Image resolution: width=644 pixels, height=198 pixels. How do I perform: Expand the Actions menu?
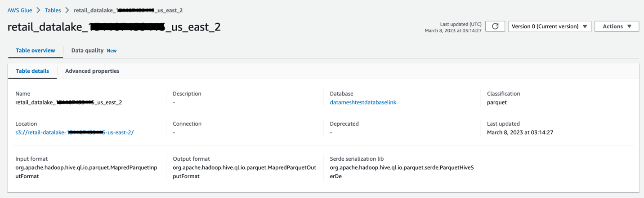pos(617,26)
